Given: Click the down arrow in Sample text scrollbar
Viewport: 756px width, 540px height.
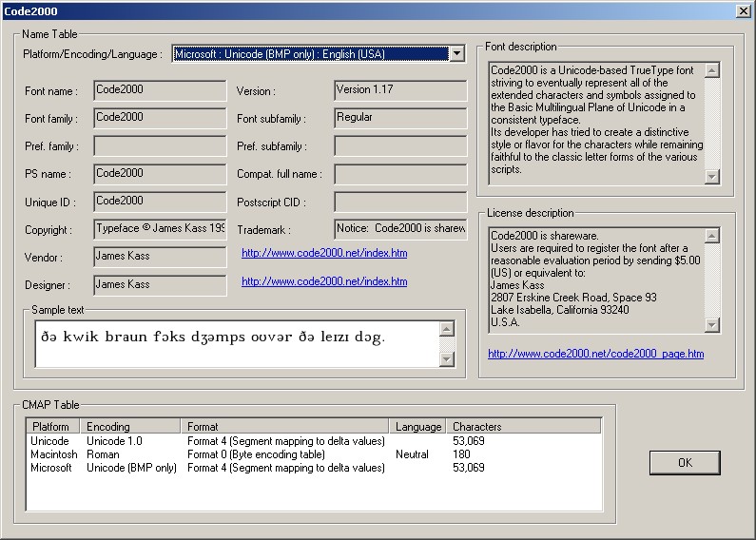Looking at the screenshot, I should (447, 358).
